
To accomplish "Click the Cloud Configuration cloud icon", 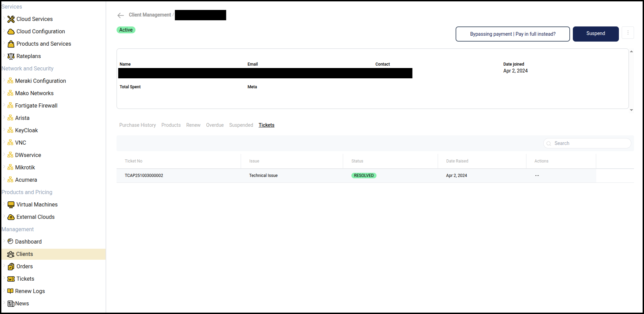I will (x=11, y=32).
